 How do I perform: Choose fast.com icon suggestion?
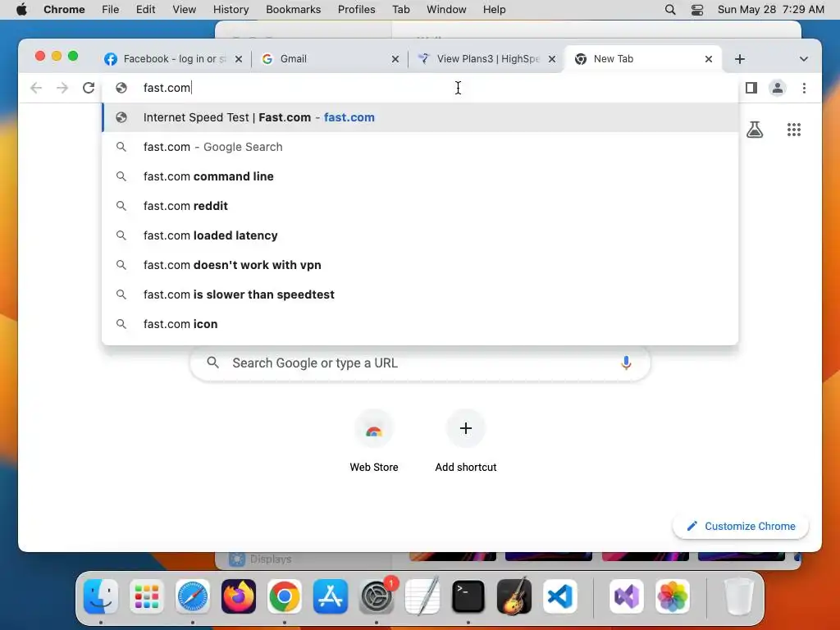(420, 323)
